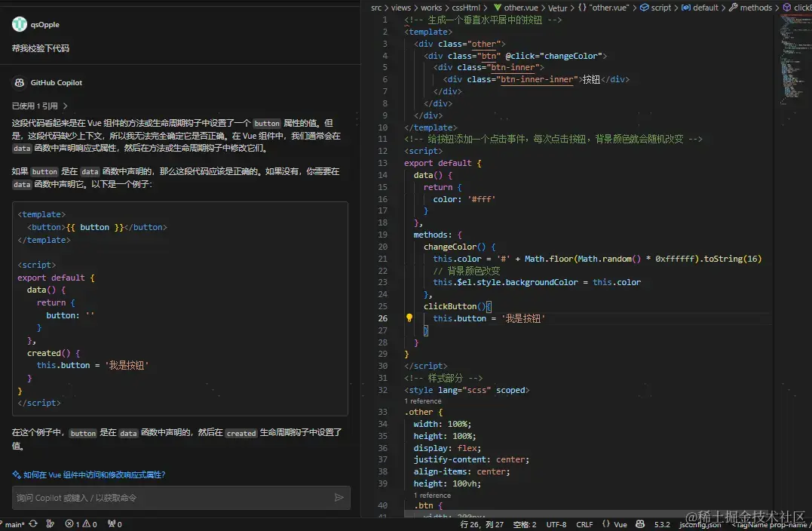Click the "1 reference" CodeLens above .btn
This screenshot has height=531, width=812.
432,496
